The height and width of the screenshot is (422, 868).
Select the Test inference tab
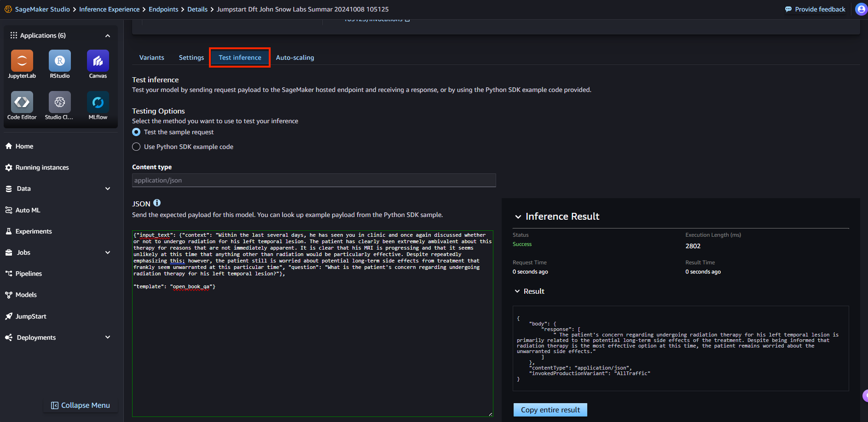(240, 57)
